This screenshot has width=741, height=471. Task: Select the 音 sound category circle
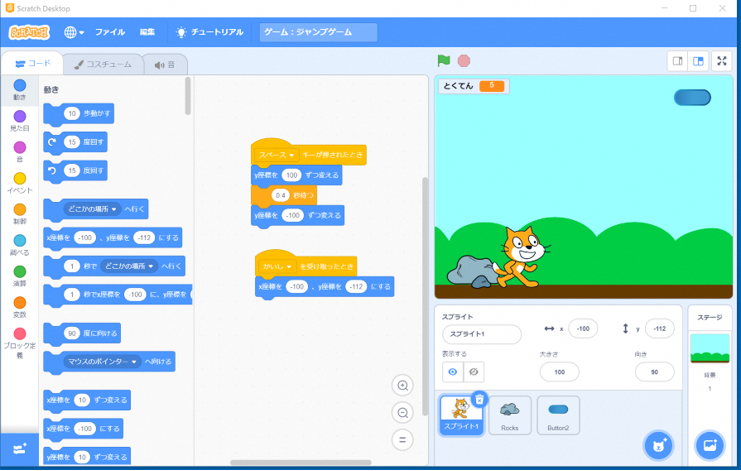tap(19, 152)
